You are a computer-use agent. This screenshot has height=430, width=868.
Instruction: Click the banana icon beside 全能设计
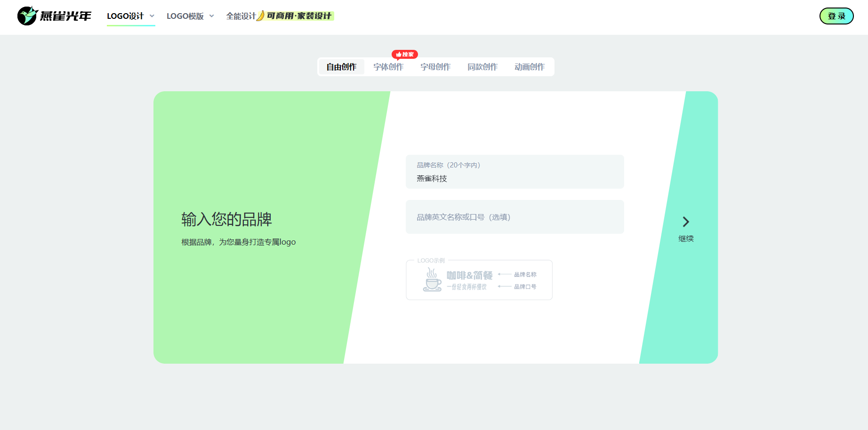click(260, 16)
